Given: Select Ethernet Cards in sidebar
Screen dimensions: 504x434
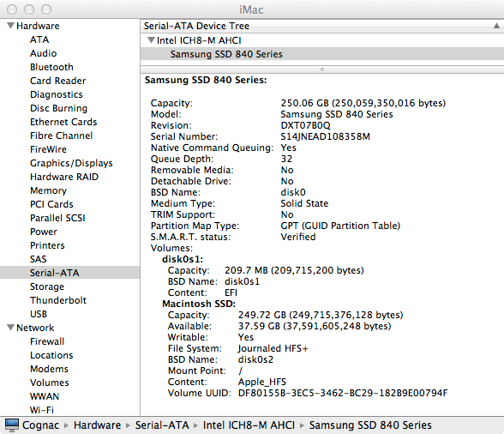Looking at the screenshot, I should point(63,122).
